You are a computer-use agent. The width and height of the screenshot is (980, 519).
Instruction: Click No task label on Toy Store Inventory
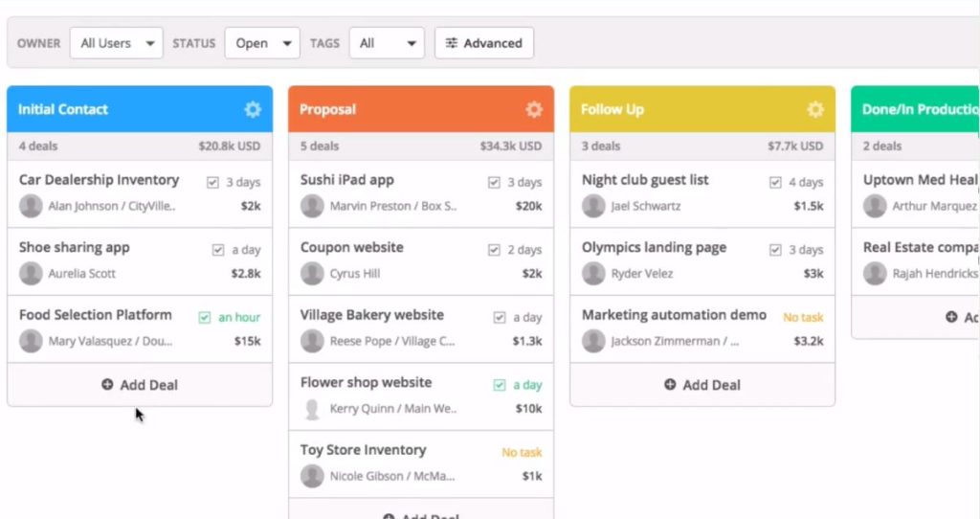click(x=522, y=452)
